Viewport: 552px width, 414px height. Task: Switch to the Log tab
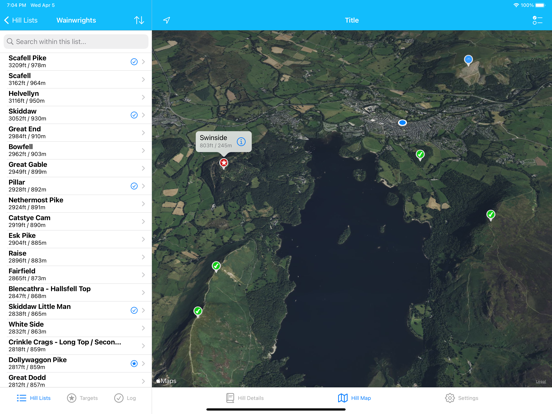[125, 398]
